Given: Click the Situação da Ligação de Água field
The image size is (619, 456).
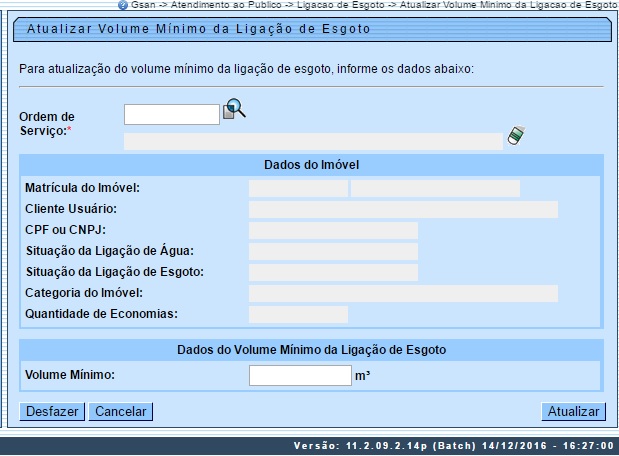Looking at the screenshot, I should click(x=333, y=251).
